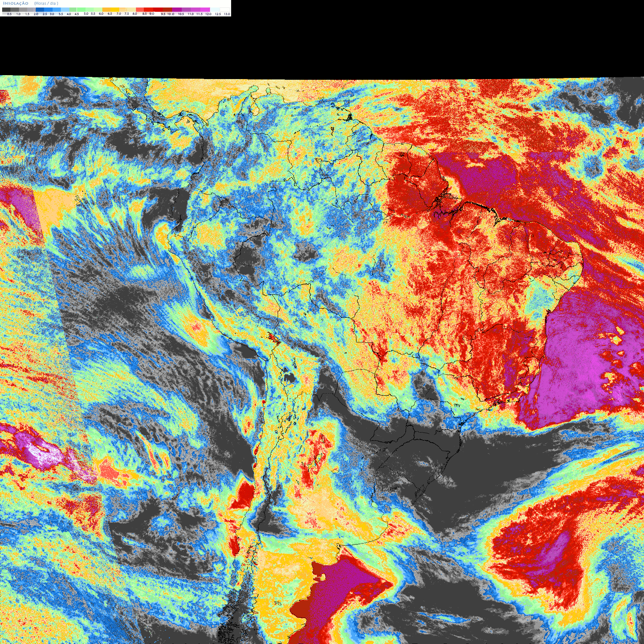Click the '11.0' legend value

191,14
